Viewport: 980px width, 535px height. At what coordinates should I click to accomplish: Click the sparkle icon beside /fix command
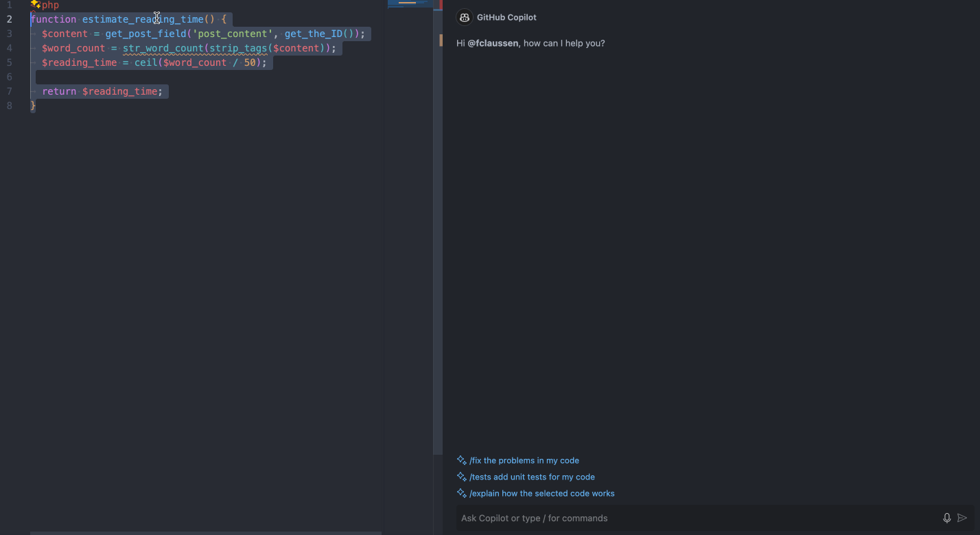click(461, 460)
